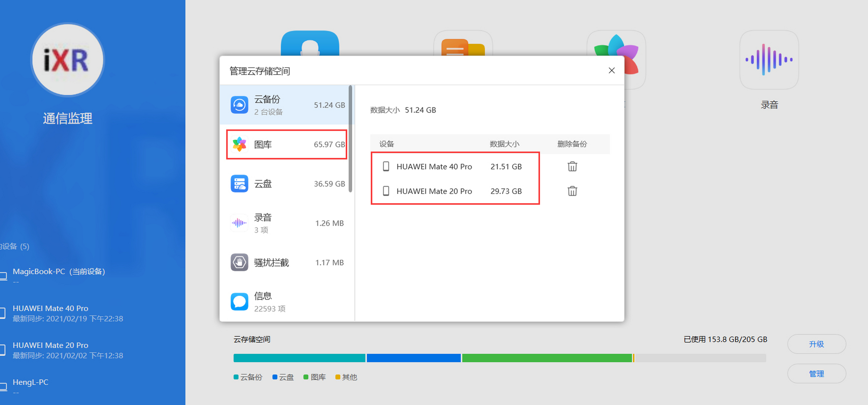Viewport: 868px width, 405px height.
Task: Open the contacts app tile behind dialog
Action: click(310, 43)
